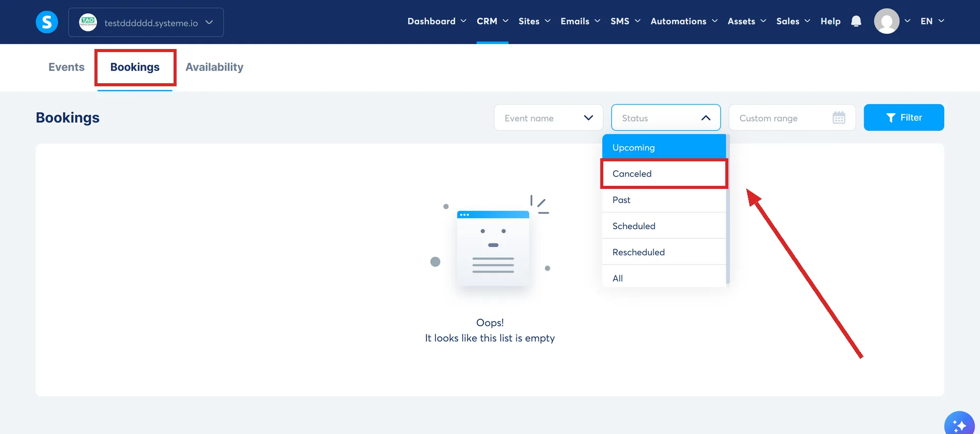Image resolution: width=980 pixels, height=434 pixels.
Task: Apply the blue Filter button
Action: click(x=903, y=117)
